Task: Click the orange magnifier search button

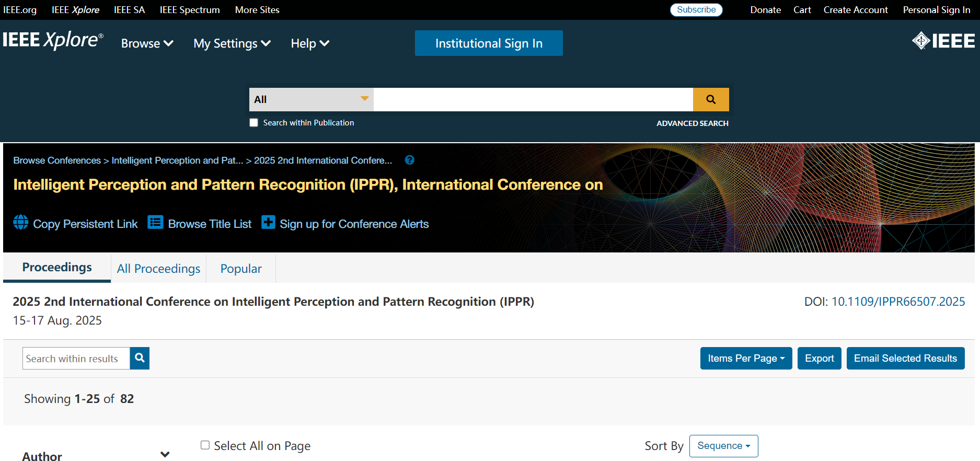Action: click(710, 99)
